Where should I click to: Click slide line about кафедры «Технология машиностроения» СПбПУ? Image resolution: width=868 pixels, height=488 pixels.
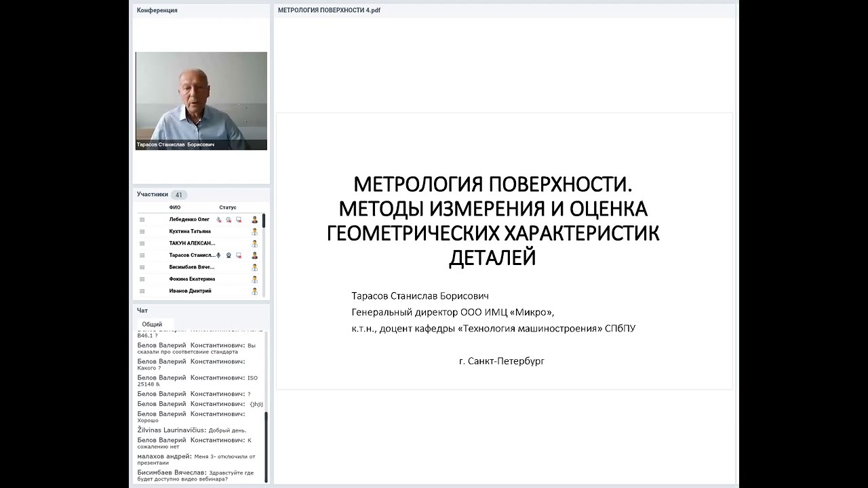(x=493, y=329)
